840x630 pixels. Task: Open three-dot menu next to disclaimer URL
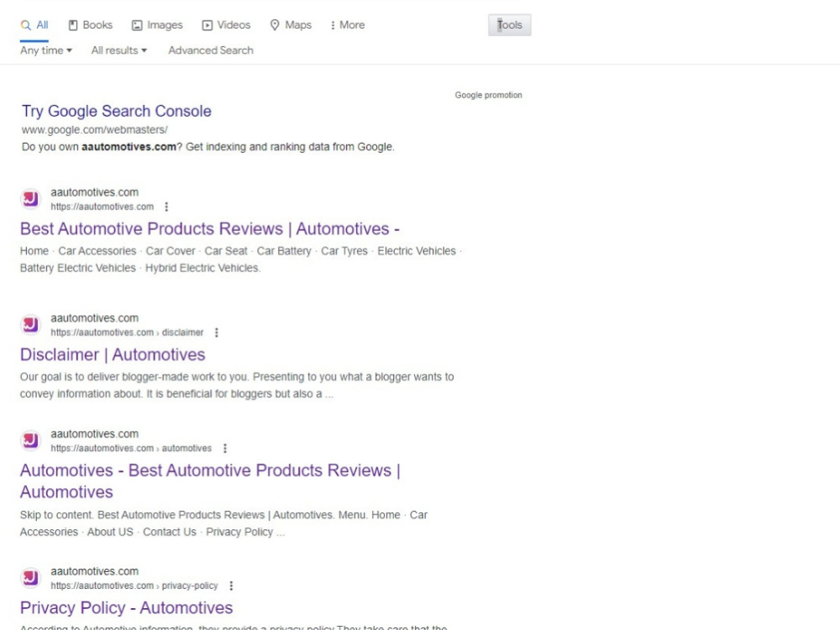pos(217,333)
